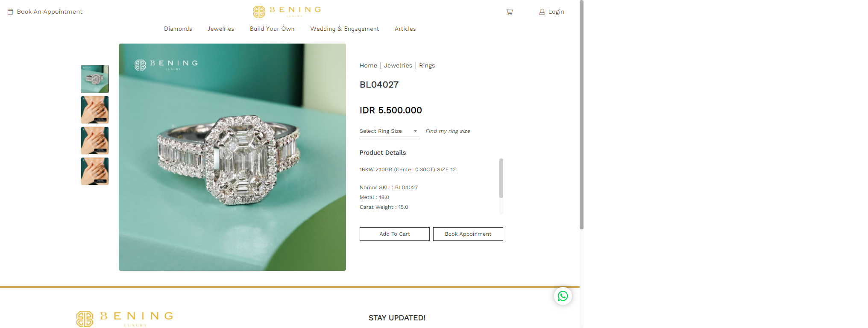Open the Diamonds menu

click(178, 29)
